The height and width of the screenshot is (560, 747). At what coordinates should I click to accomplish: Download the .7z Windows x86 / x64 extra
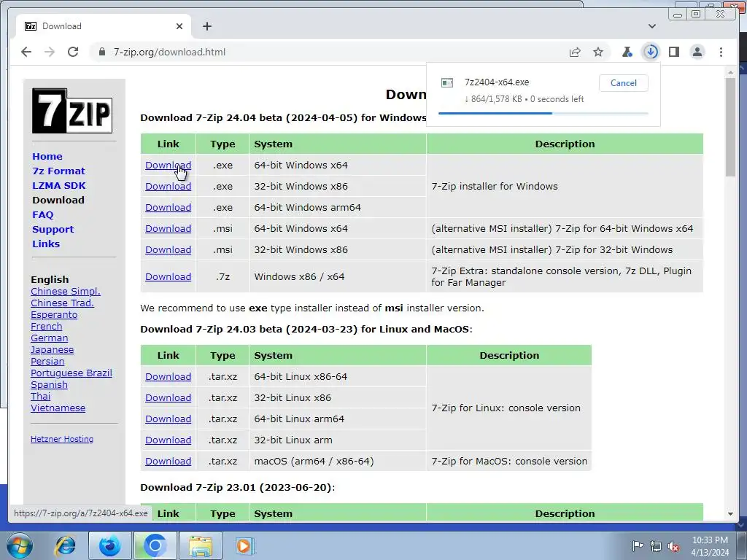(x=169, y=276)
